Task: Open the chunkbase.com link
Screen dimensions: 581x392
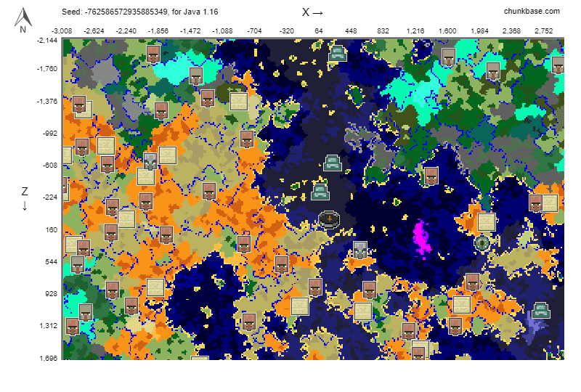Action: click(x=532, y=12)
